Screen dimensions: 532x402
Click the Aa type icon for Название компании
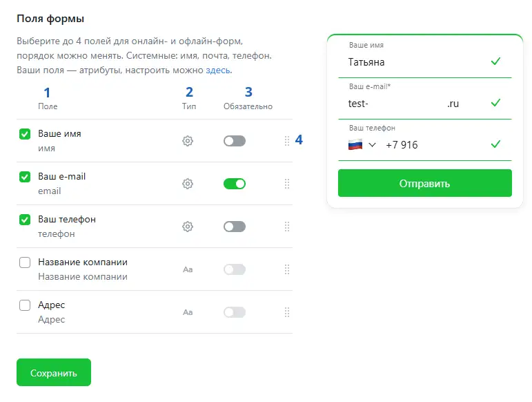(188, 269)
